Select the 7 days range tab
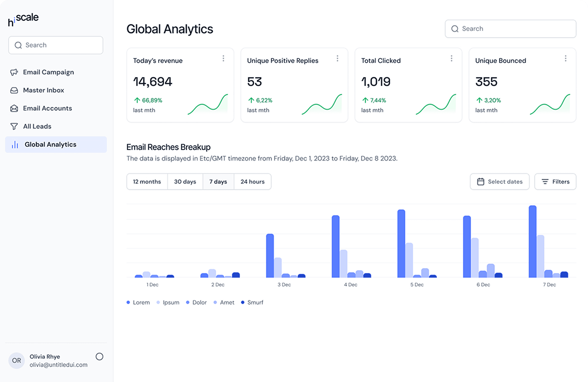This screenshot has width=588, height=382. pyautogui.click(x=218, y=182)
